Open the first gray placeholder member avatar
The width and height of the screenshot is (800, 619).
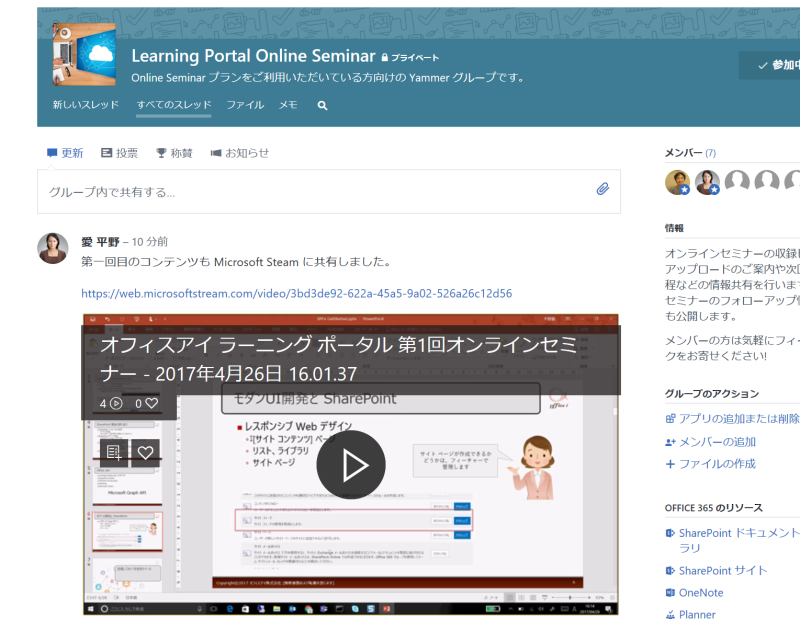[737, 182]
